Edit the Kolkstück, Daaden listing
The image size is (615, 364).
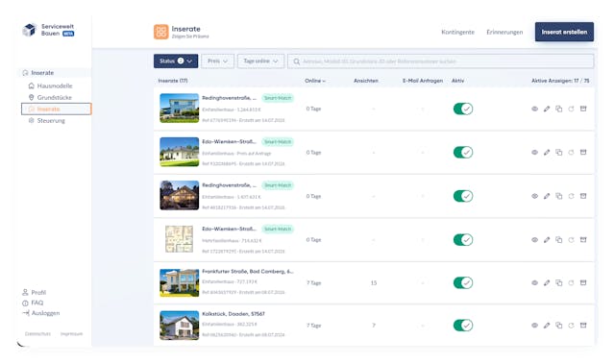coord(547,326)
